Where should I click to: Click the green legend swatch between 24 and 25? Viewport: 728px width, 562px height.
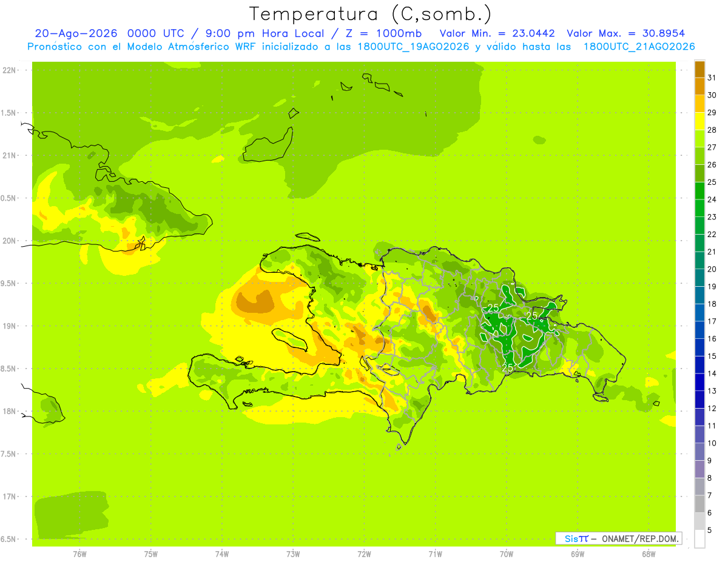coord(699,191)
